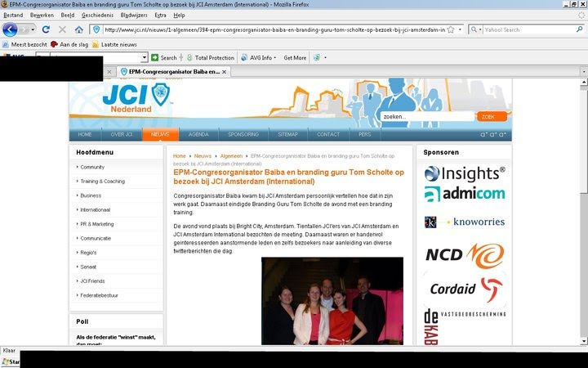This screenshot has height=368, width=588.
Task: Open the SITEMAP navigation item
Action: point(288,134)
